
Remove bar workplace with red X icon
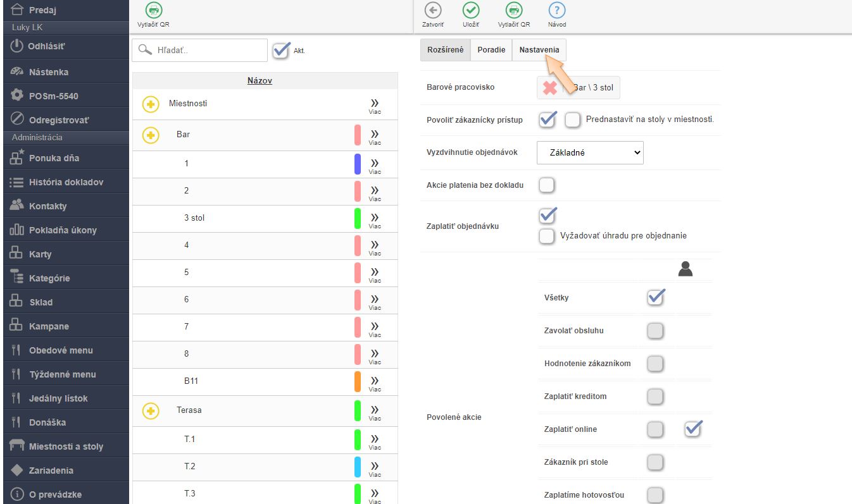tap(549, 88)
